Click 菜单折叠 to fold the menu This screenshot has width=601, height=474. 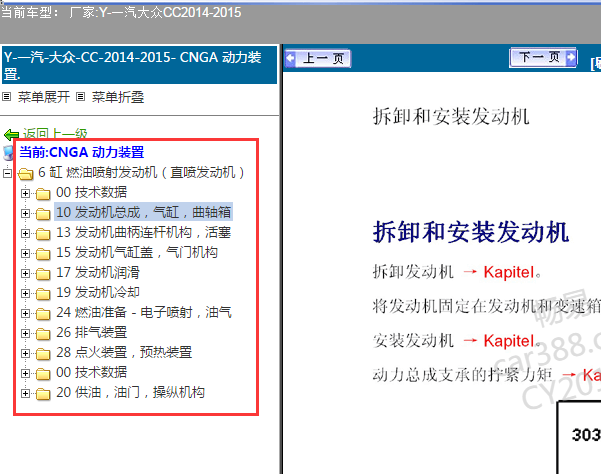point(118,97)
